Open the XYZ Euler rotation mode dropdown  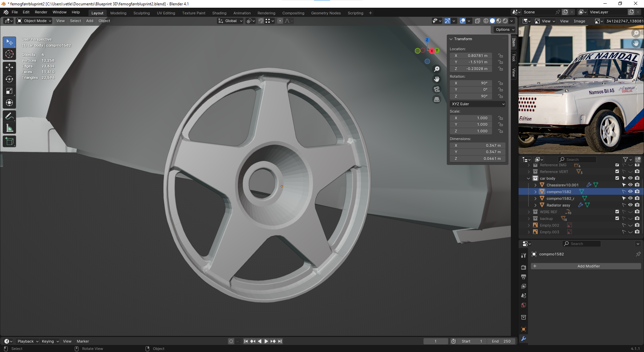click(x=478, y=104)
